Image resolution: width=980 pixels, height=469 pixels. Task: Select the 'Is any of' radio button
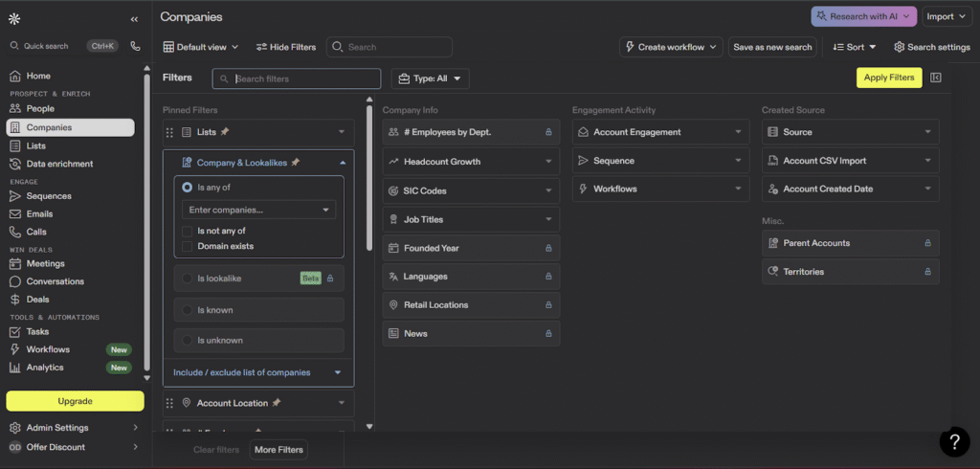tap(187, 188)
